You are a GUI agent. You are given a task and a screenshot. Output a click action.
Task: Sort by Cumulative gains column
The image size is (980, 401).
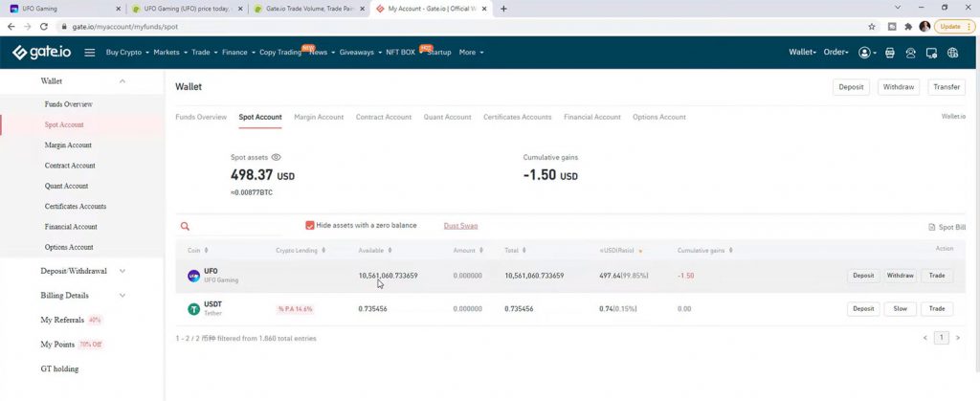tap(730, 251)
